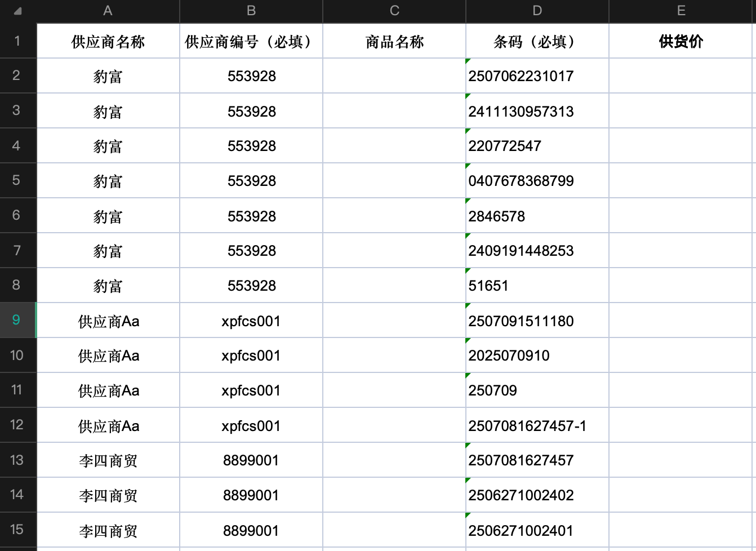Image resolution: width=756 pixels, height=551 pixels.
Task: Click the green comment indicator on cell D9
Action: click(x=468, y=306)
